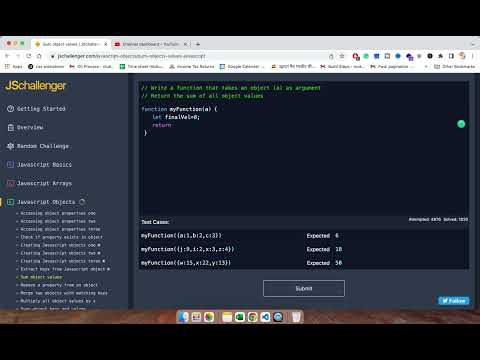Click the Overview clipboard icon
This screenshot has height=360, width=480.
pyautogui.click(x=10, y=127)
